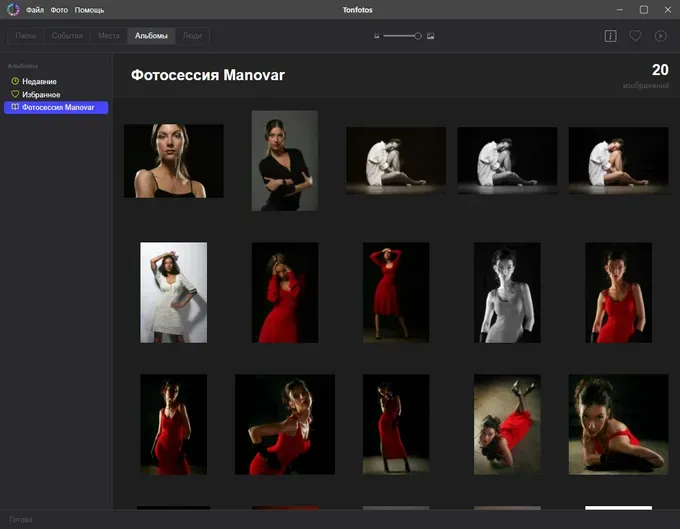This screenshot has width=680, height=529.
Task: Open the first portrait thumbnail in black top
Action: [x=173, y=161]
